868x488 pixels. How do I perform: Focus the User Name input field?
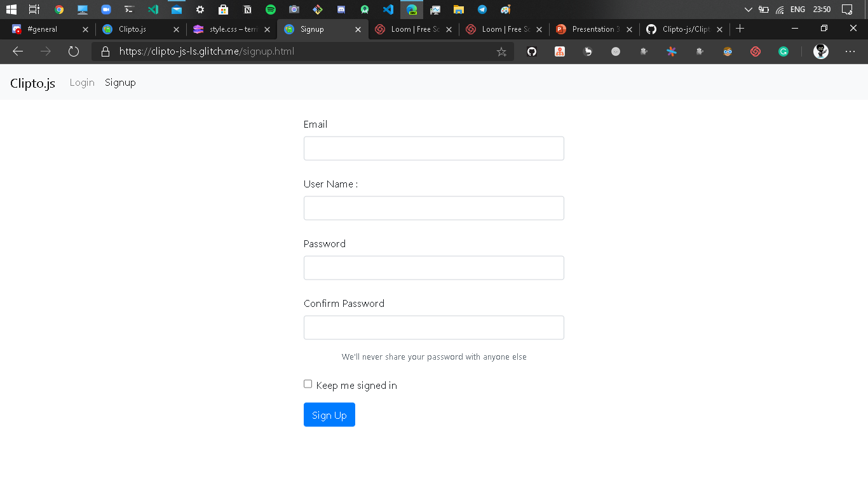coord(434,208)
